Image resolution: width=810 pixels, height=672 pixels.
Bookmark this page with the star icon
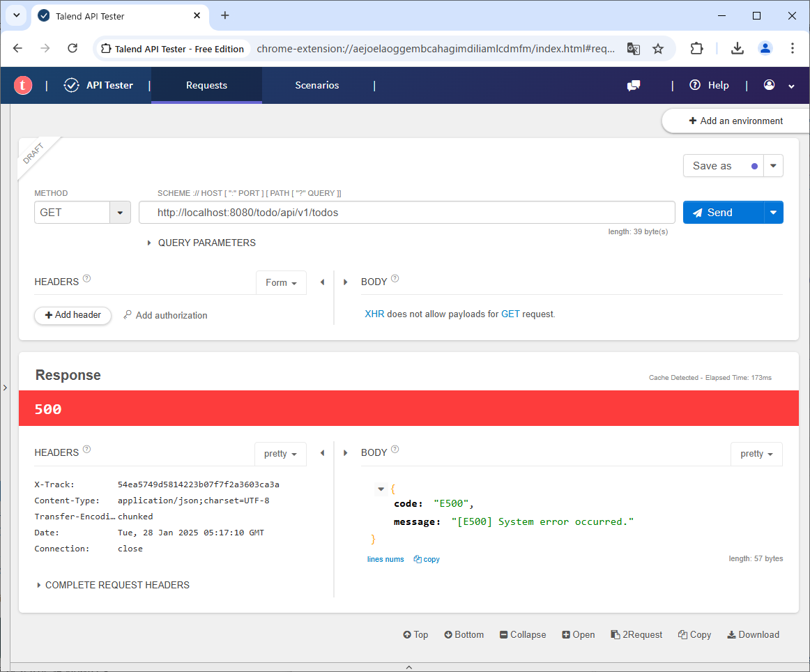pos(658,49)
